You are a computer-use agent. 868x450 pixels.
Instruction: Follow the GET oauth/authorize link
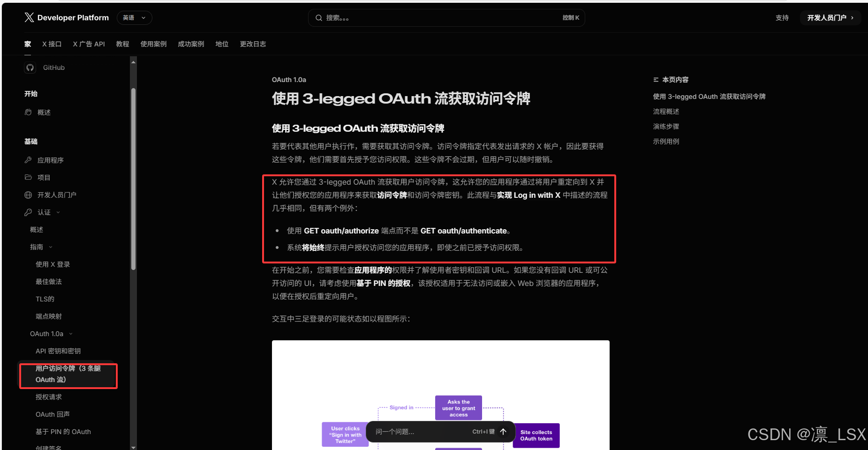tap(341, 231)
